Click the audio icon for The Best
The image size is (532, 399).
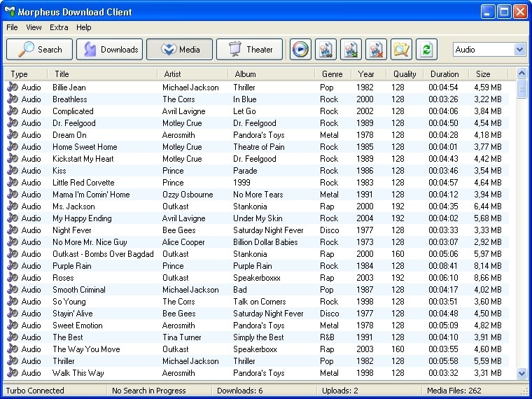click(x=13, y=337)
